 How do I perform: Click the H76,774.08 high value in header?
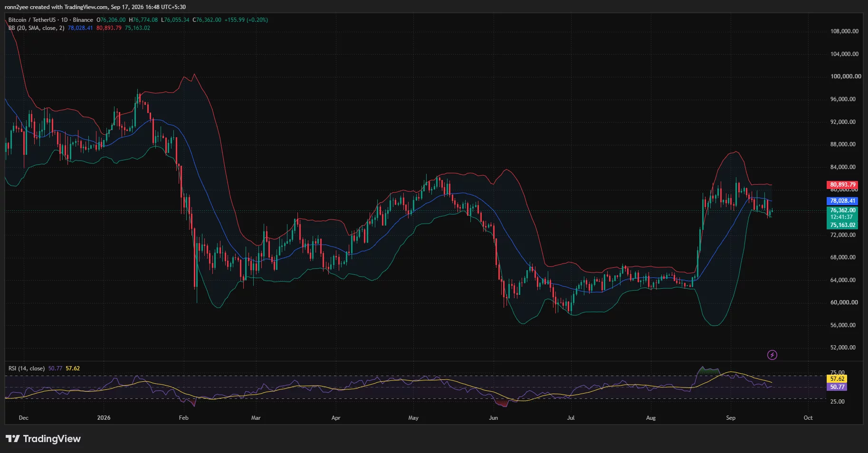(143, 20)
